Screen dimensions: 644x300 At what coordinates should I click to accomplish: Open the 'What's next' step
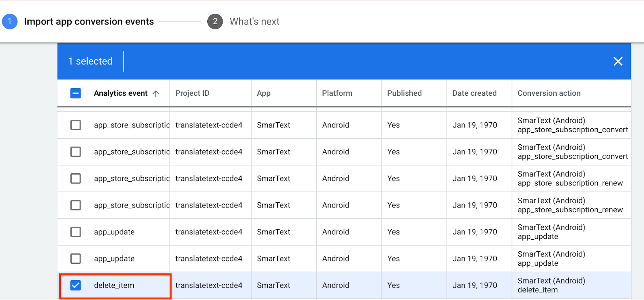pos(254,22)
